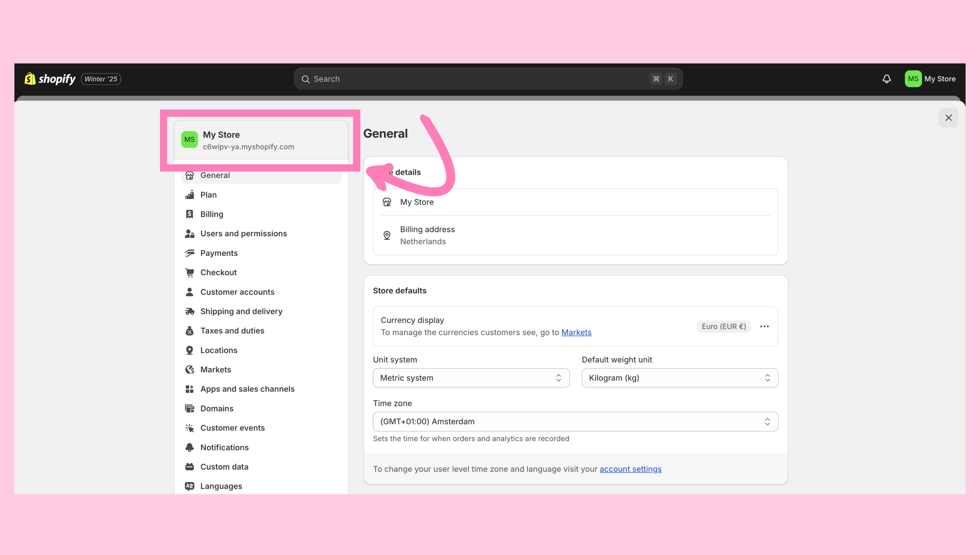Click the Billing receipt icon
Screen dimensions: 980x555
pos(190,214)
